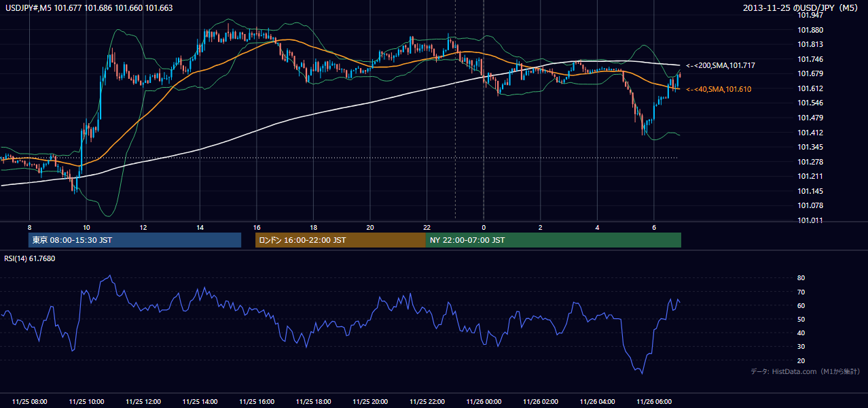Click price axis value 101.345
This screenshot has height=408, width=868.
(x=811, y=147)
